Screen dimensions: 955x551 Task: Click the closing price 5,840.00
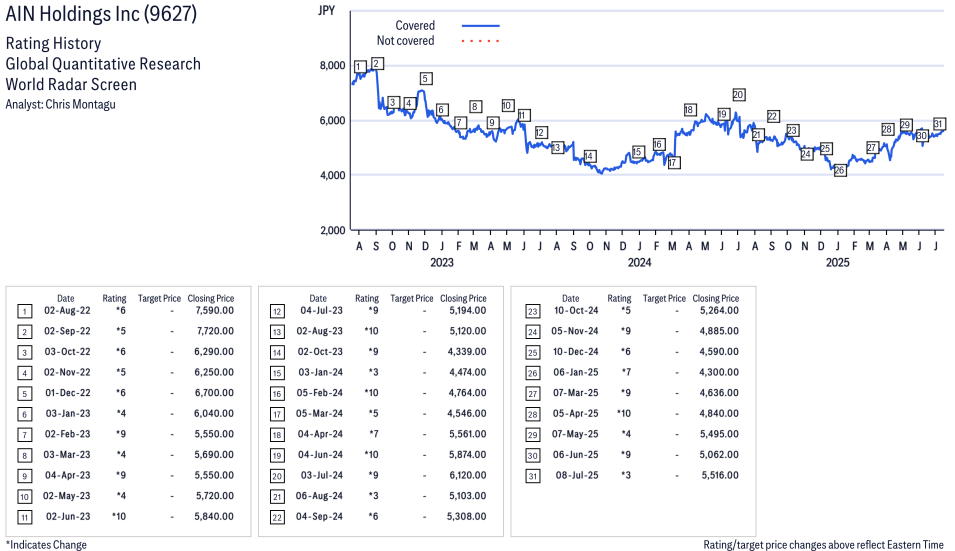click(x=214, y=516)
